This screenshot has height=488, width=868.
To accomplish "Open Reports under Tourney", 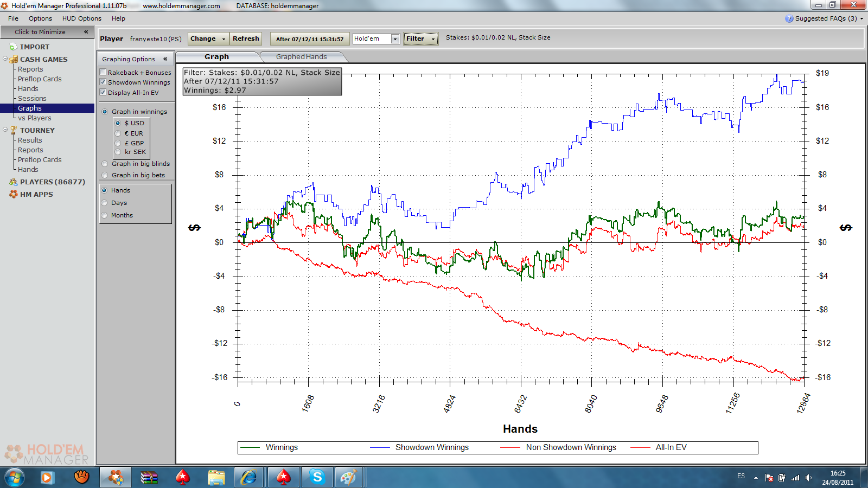I will click(30, 150).
